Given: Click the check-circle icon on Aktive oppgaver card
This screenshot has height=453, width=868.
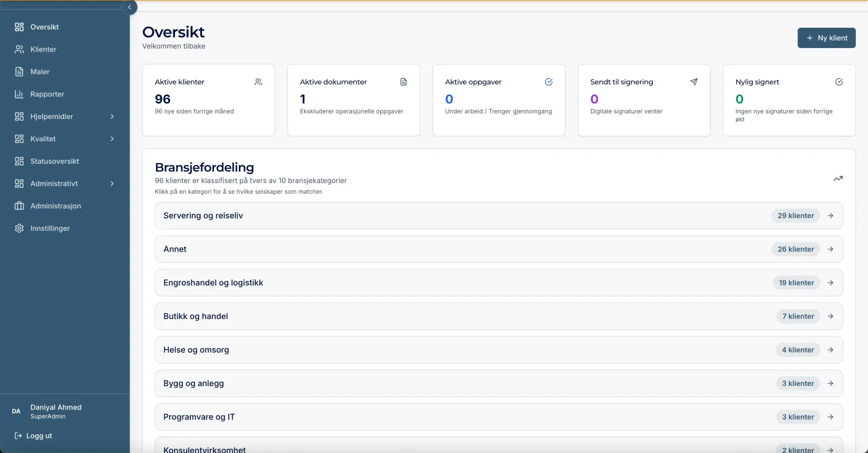Looking at the screenshot, I should (549, 82).
